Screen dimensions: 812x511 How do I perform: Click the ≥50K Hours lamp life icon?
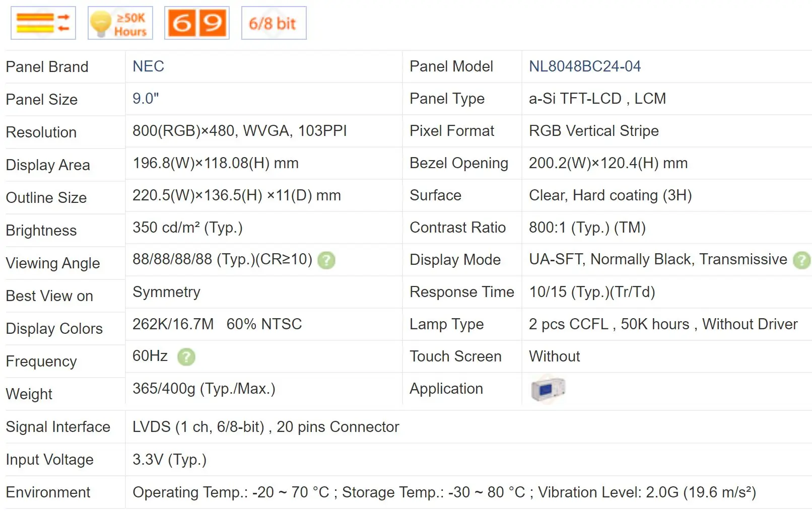[120, 23]
